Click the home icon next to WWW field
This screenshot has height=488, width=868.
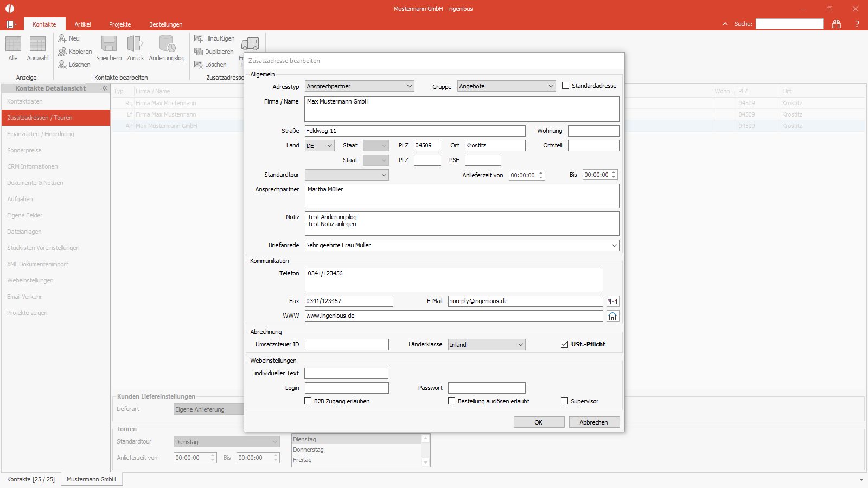click(612, 316)
